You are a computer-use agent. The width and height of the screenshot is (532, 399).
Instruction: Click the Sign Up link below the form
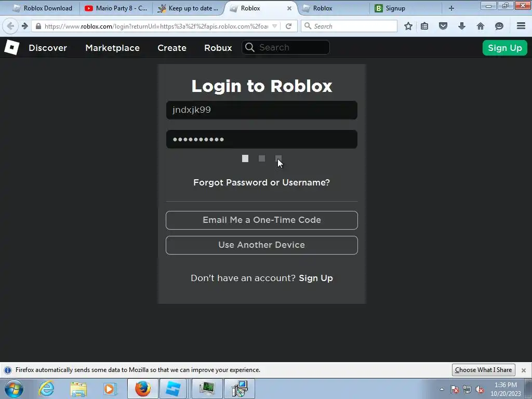pos(316,278)
